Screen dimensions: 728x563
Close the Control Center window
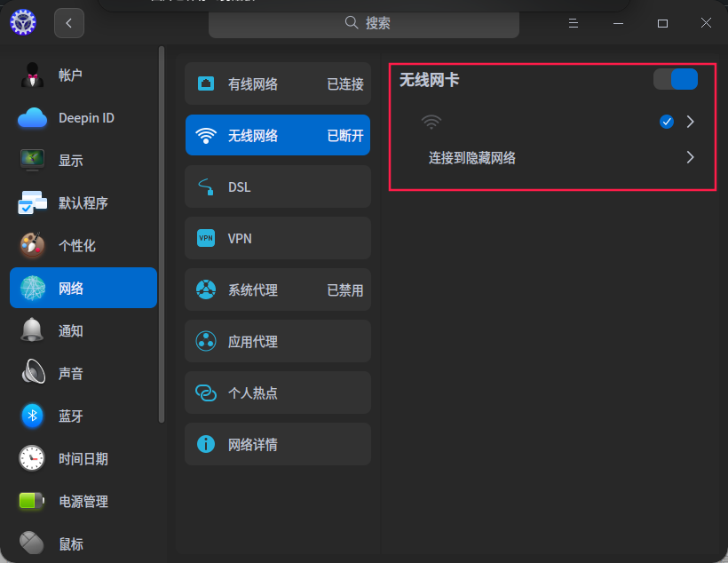(x=706, y=23)
